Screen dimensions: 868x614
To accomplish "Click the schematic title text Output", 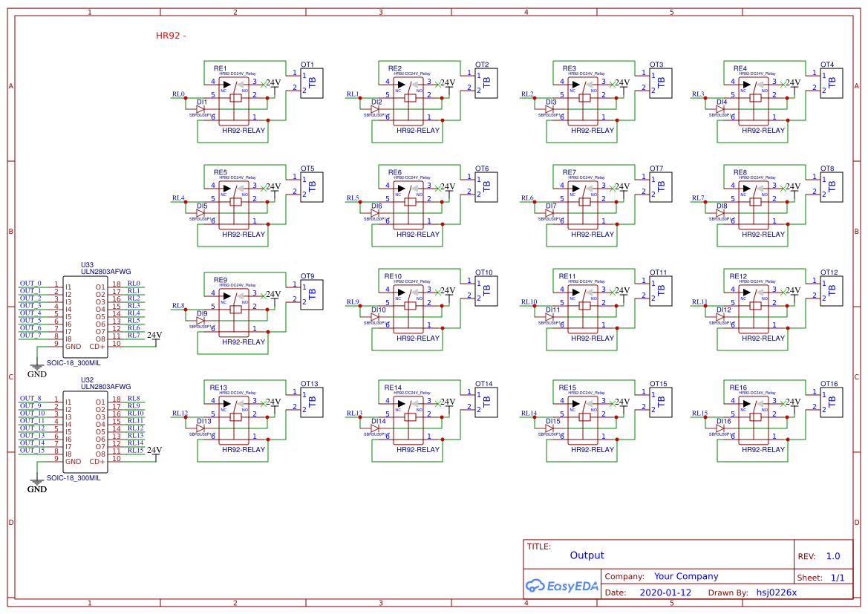I will (x=587, y=555).
